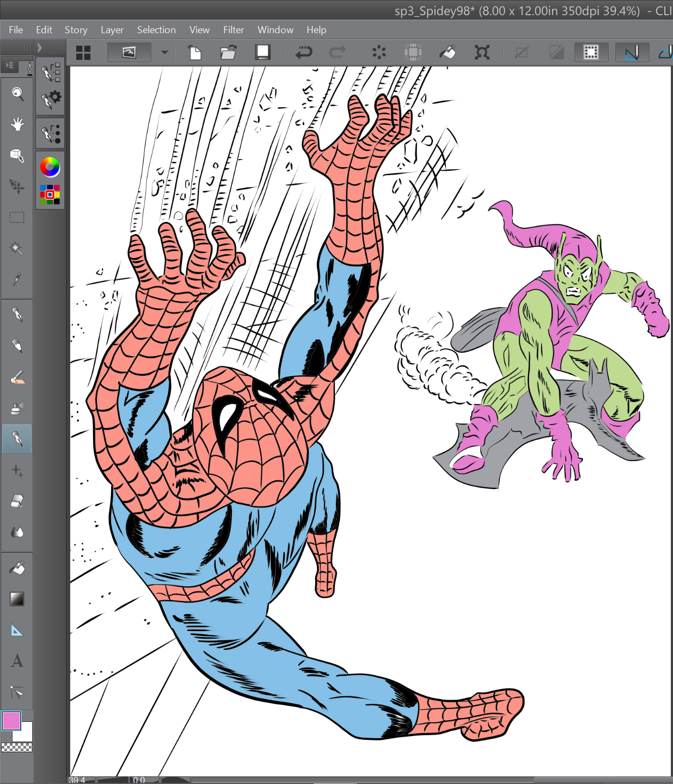Viewport: 673px width, 784px height.
Task: Select the Text tool
Action: coord(17,661)
